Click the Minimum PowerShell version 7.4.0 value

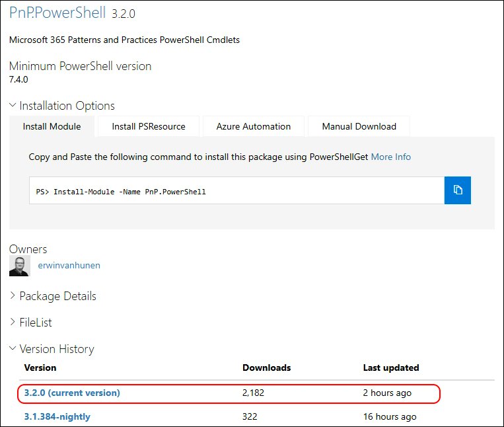[x=18, y=79]
